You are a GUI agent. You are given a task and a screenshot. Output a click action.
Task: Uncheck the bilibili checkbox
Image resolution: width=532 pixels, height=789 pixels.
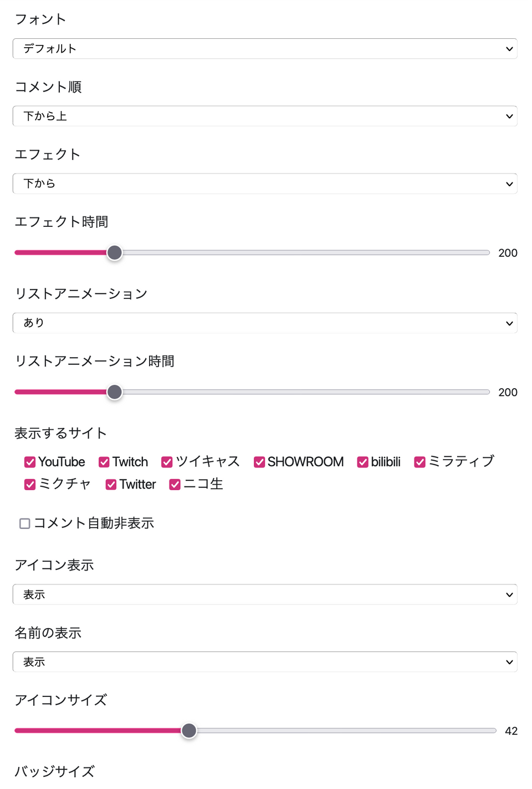(363, 462)
